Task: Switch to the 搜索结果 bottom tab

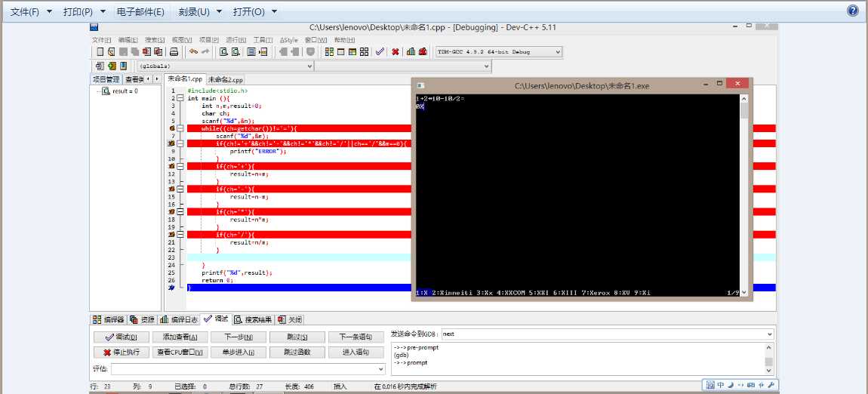Action: coord(254,319)
